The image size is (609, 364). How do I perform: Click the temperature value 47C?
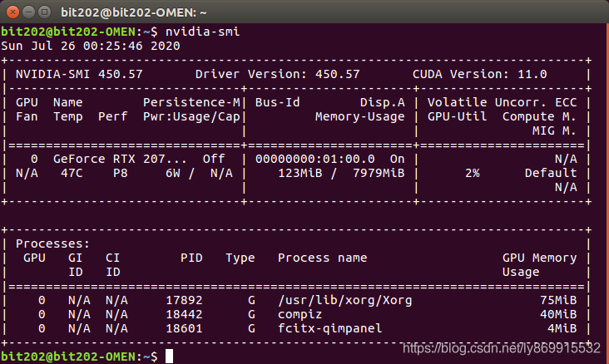click(72, 173)
